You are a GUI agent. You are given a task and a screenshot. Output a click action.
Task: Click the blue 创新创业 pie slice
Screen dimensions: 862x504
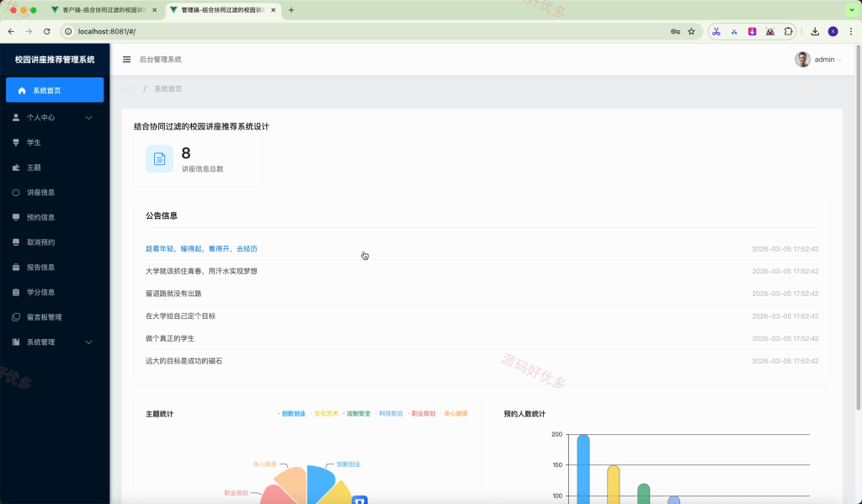coord(319,483)
